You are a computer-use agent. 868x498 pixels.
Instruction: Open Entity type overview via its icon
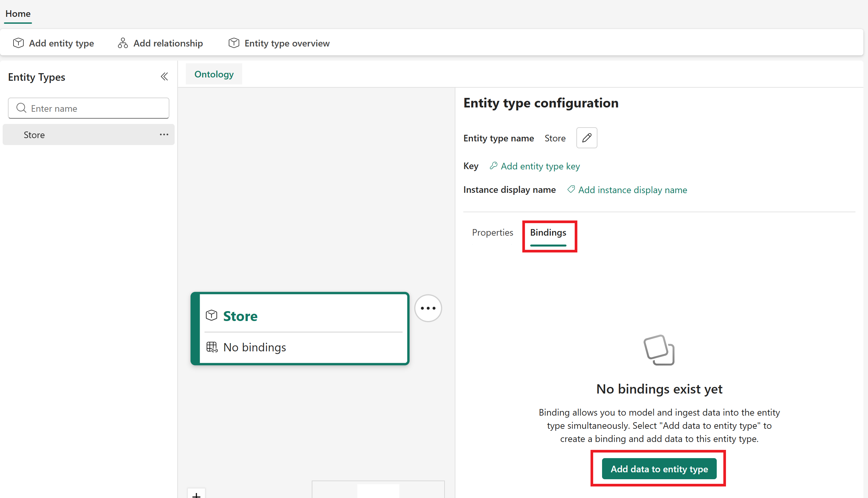point(234,43)
